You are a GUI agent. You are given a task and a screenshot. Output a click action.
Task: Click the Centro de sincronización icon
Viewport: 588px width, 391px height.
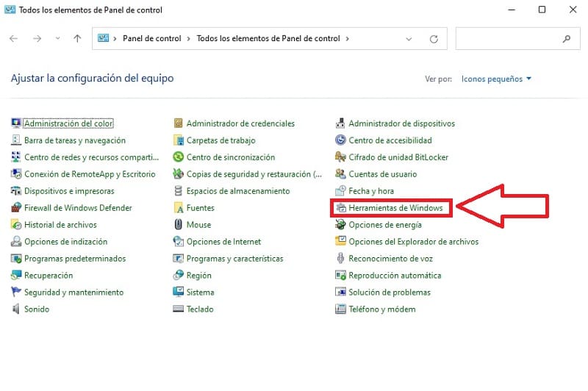click(178, 157)
